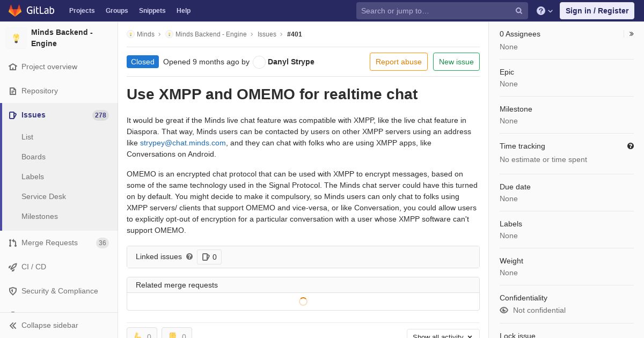Click the Minds breadcrumb avatar icon
Screen dimensions: 644x338
click(130, 34)
